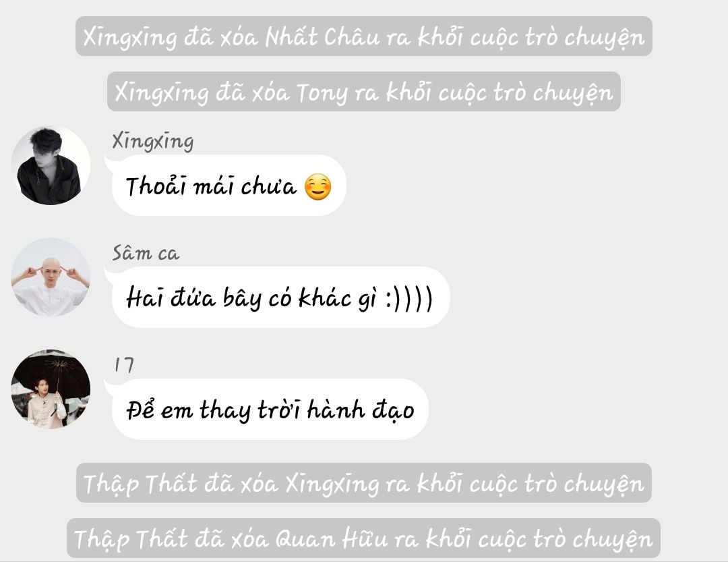Click the blushing smile emoji
The width and height of the screenshot is (728, 562).
pyautogui.click(x=317, y=187)
